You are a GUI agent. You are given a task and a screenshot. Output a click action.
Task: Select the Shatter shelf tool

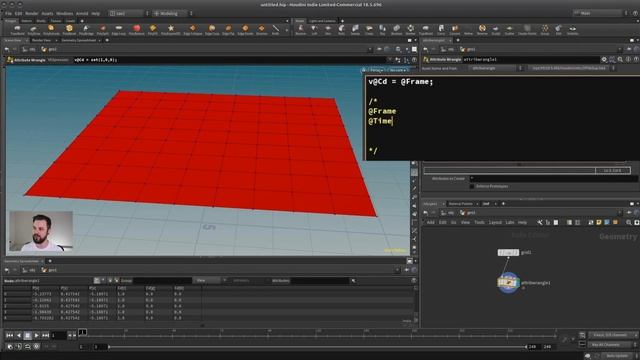tap(410, 29)
